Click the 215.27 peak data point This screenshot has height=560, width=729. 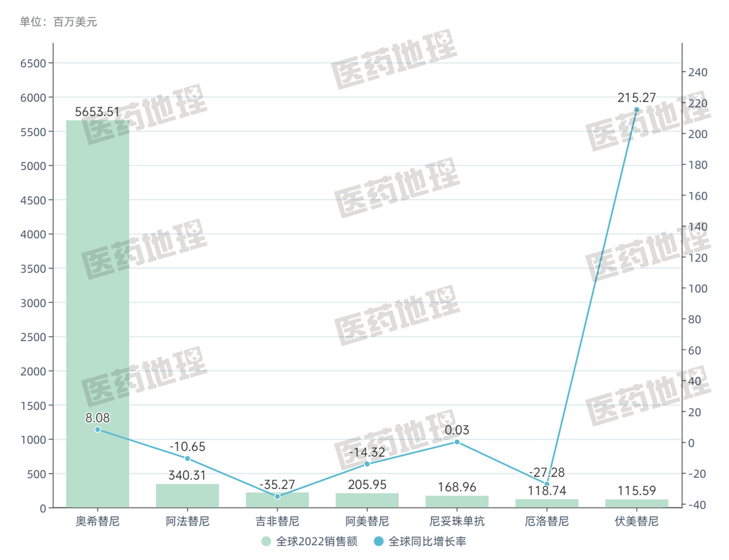[637, 110]
